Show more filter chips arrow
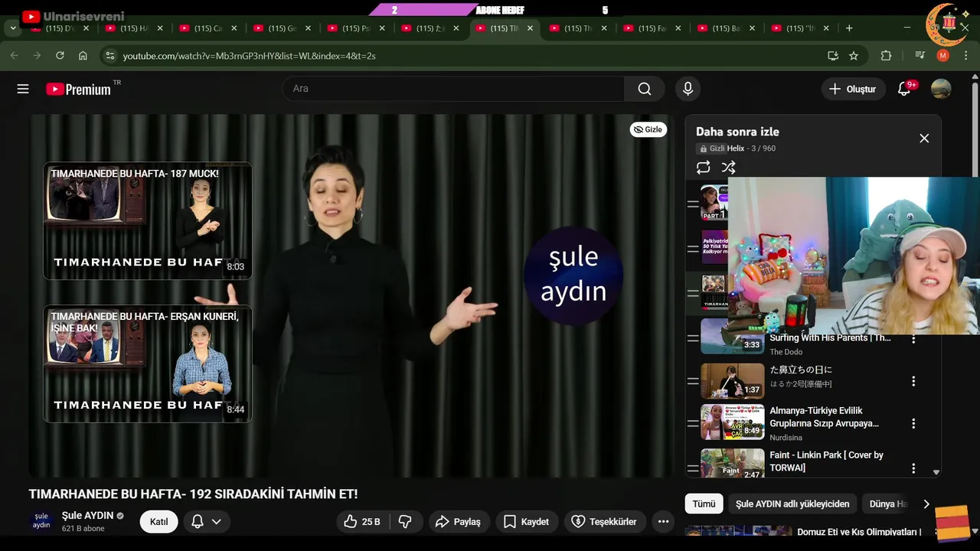Image resolution: width=980 pixels, height=551 pixels. (x=926, y=504)
